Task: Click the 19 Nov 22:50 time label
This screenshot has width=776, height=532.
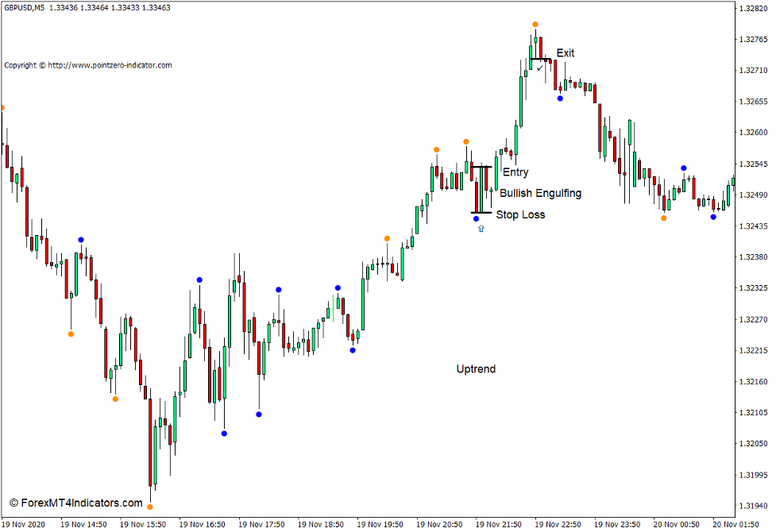Action: [558, 525]
